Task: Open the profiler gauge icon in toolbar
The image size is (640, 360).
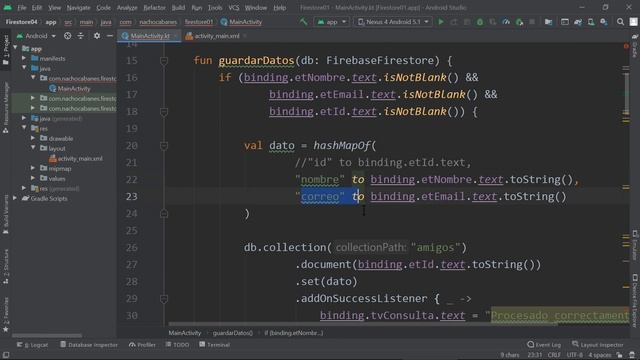Action: pos(506,22)
